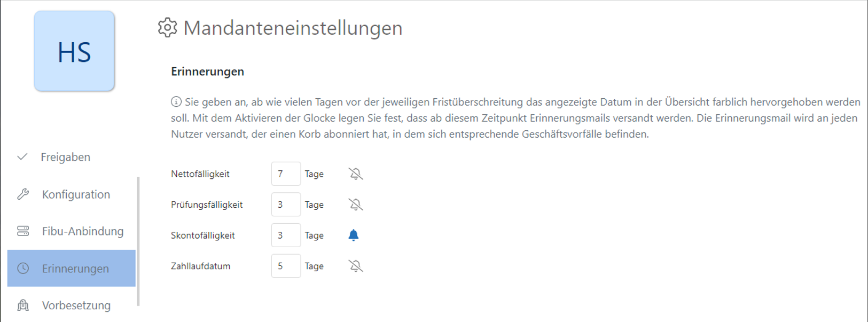This screenshot has width=868, height=322.
Task: Enable reminder bell for Prüfungsfälligkeit
Action: click(x=355, y=205)
